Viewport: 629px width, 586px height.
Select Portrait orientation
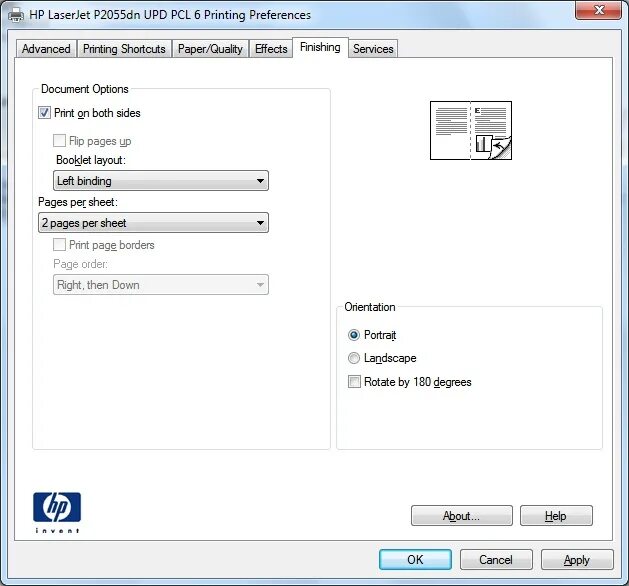coord(354,335)
